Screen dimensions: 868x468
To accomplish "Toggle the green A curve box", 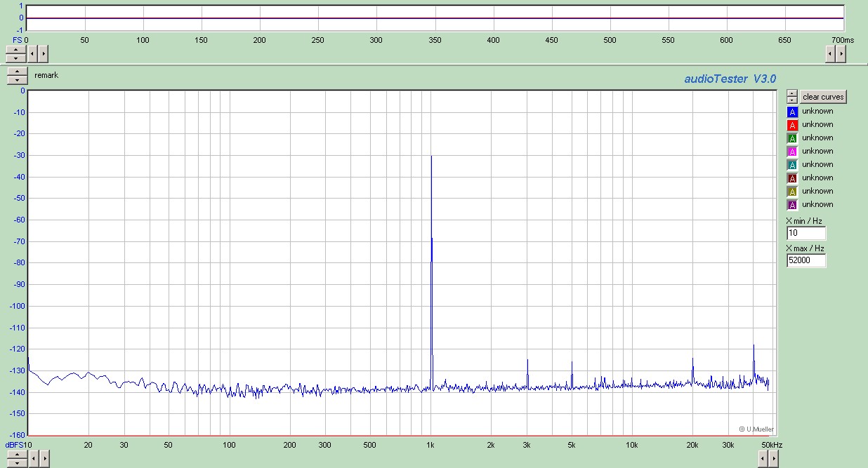I will point(792,138).
